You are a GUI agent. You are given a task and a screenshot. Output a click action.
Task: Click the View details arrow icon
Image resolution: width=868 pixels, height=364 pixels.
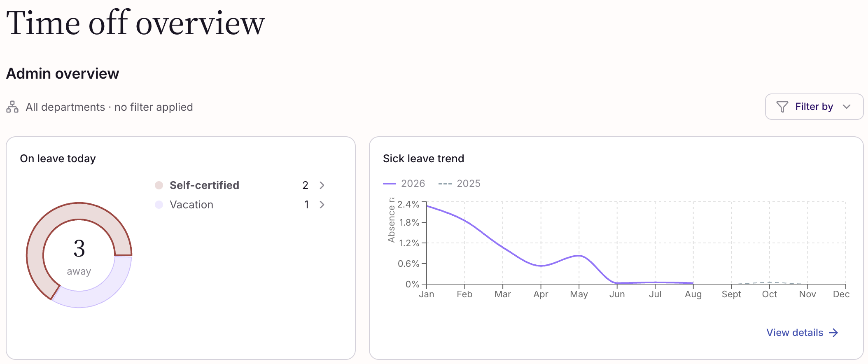point(833,333)
